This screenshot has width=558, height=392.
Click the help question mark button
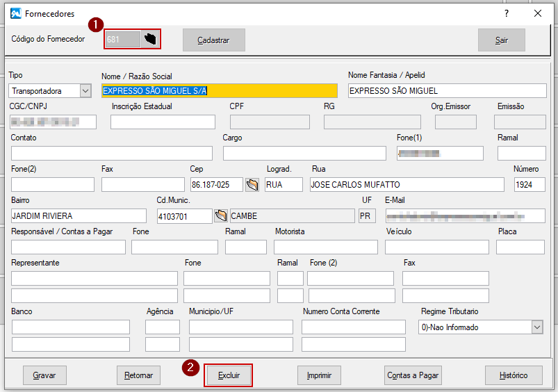(507, 13)
